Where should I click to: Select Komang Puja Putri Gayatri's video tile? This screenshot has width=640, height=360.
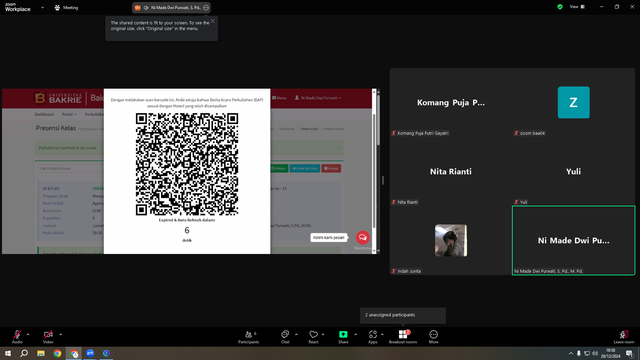451,102
